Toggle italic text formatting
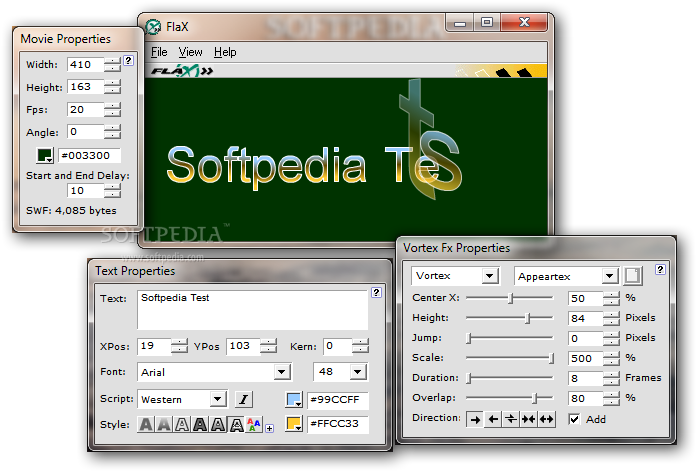The width and height of the screenshot is (697, 472). coord(244,399)
